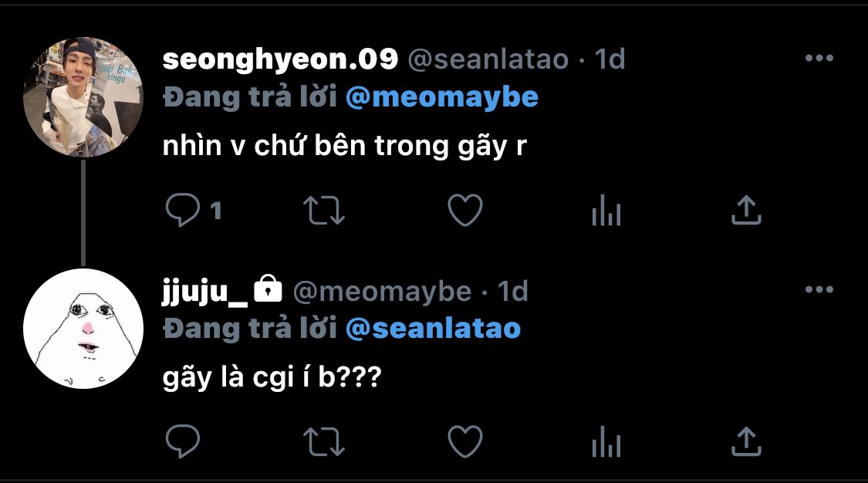
Task: Click the @seanlatao mention link
Action: click(x=433, y=329)
